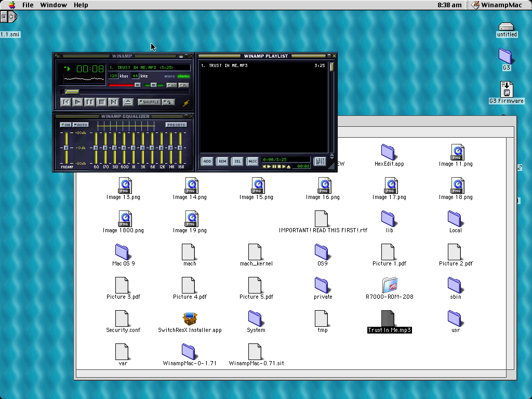Select the untitled disk on the desktop
The image size is (532, 399).
pos(507,29)
